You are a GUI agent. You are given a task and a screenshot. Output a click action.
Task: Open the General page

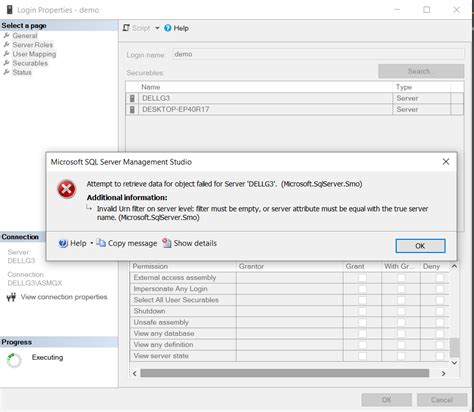pyautogui.click(x=25, y=35)
